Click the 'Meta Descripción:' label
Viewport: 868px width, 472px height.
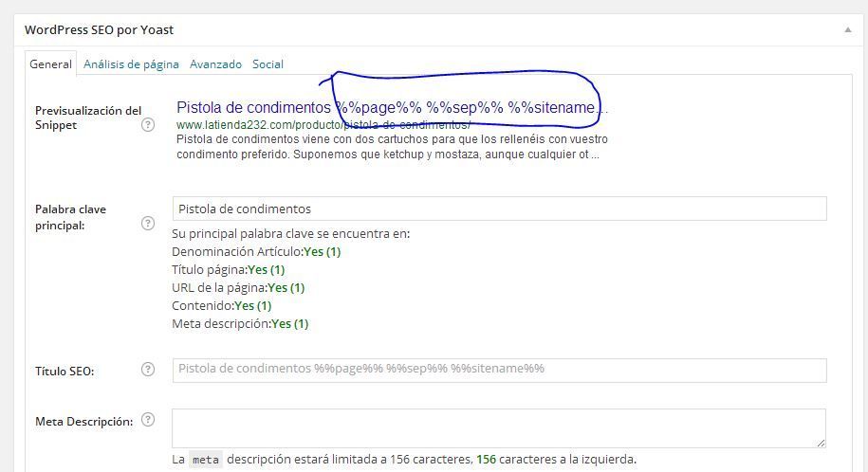point(84,422)
